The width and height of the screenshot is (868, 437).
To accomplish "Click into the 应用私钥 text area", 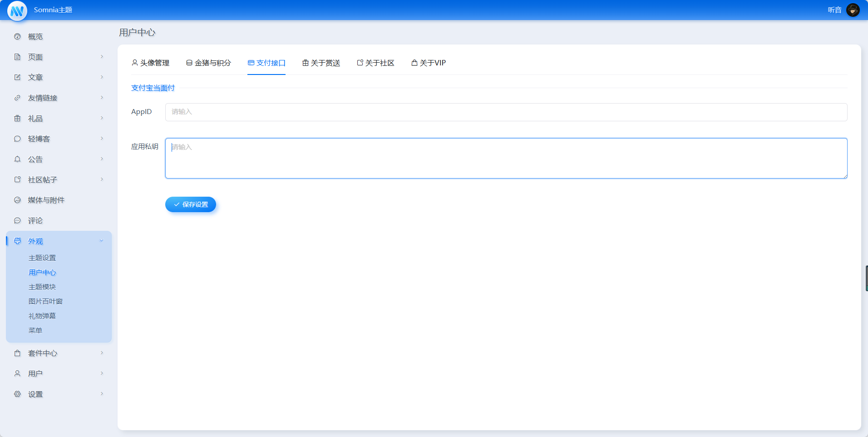I will [x=506, y=158].
